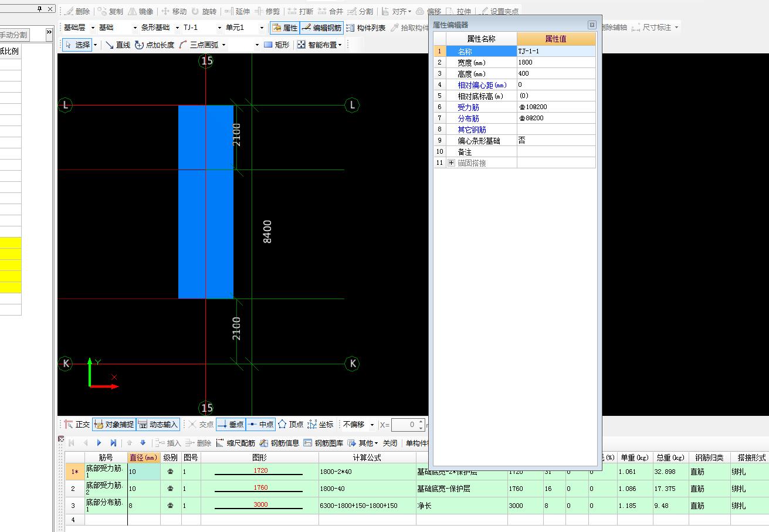Select the 镜像 (mirror) tool

click(x=141, y=11)
